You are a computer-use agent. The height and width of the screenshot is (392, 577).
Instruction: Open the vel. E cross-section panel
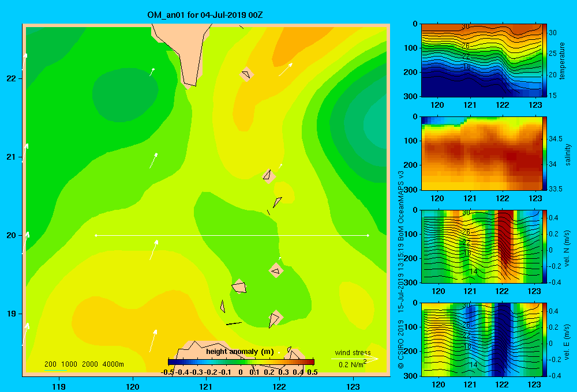[482, 340]
